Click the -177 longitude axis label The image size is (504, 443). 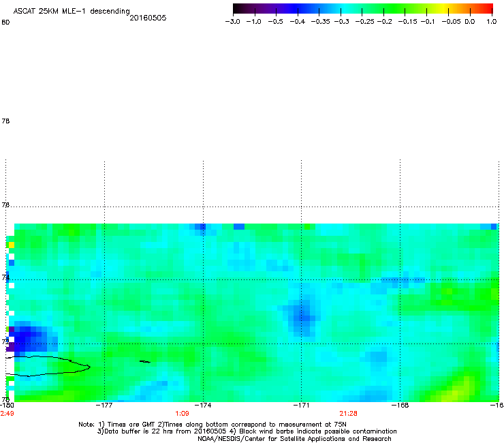tap(104, 405)
